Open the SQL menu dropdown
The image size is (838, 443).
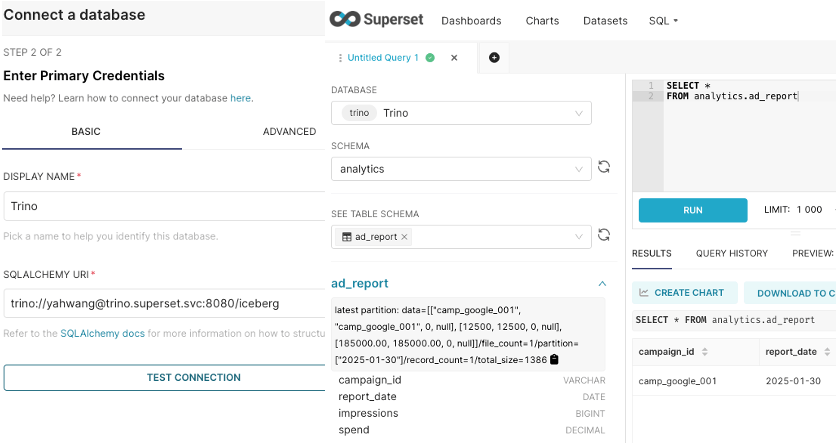pyautogui.click(x=663, y=21)
